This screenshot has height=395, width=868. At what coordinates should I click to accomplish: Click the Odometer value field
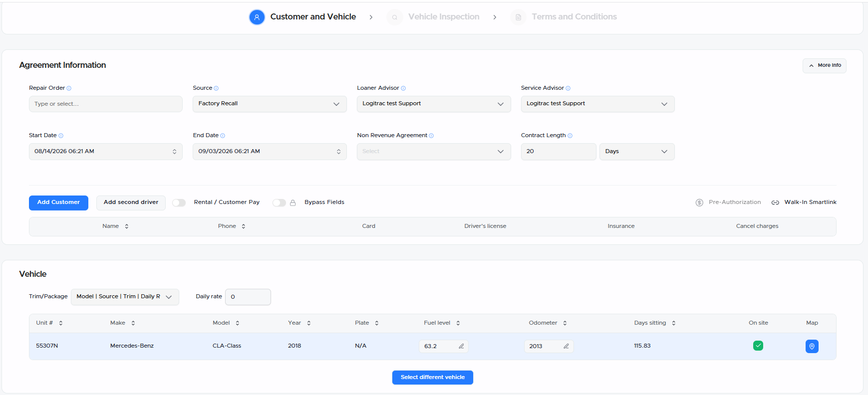[549, 346]
